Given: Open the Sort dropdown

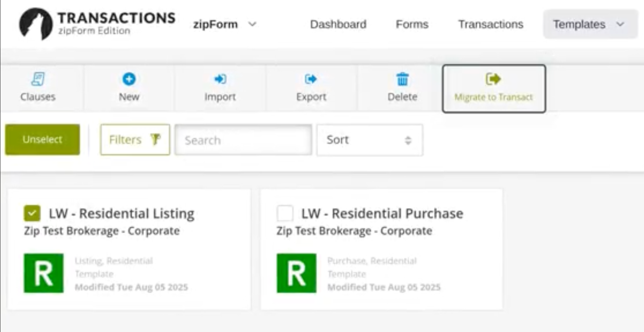Looking at the screenshot, I should pyautogui.click(x=369, y=140).
